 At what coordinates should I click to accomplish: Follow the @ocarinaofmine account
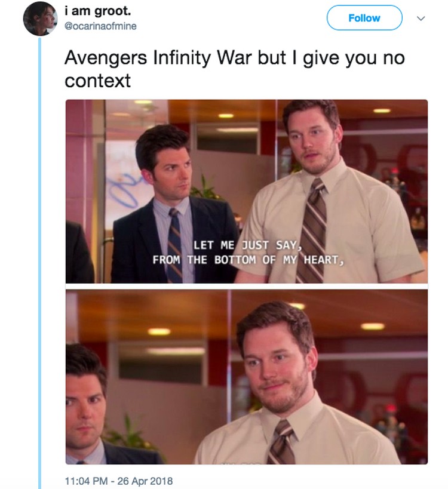click(x=364, y=18)
